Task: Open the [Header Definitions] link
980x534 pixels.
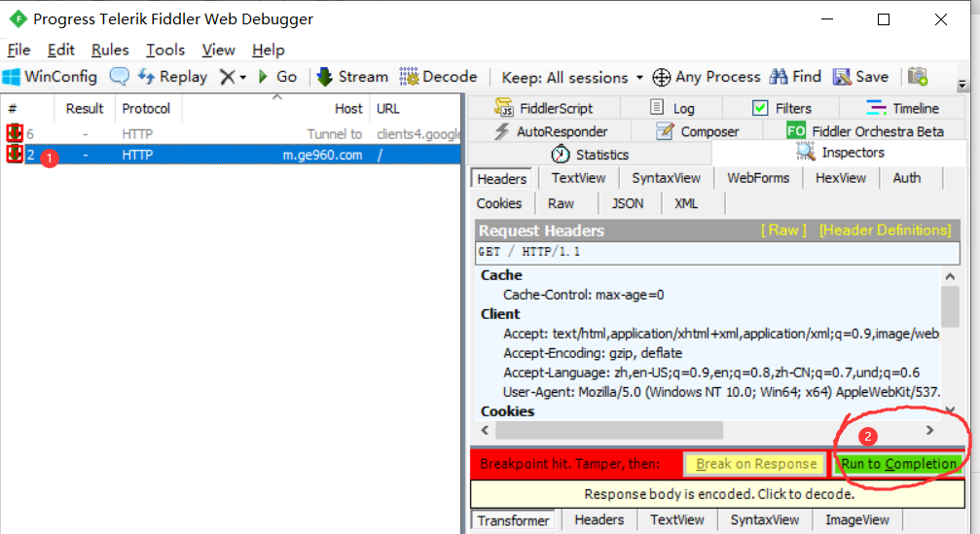Action: [x=885, y=230]
